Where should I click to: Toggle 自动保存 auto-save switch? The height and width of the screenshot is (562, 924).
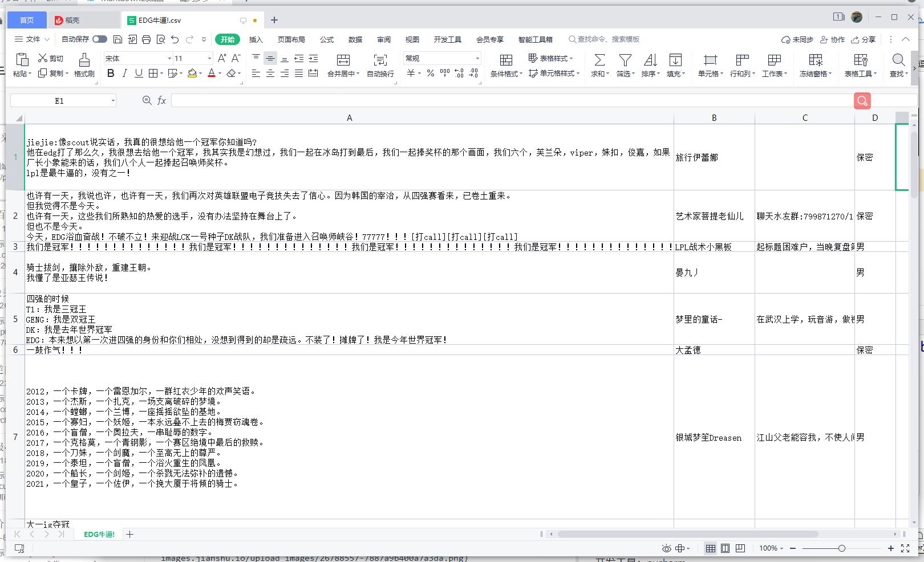(x=100, y=39)
